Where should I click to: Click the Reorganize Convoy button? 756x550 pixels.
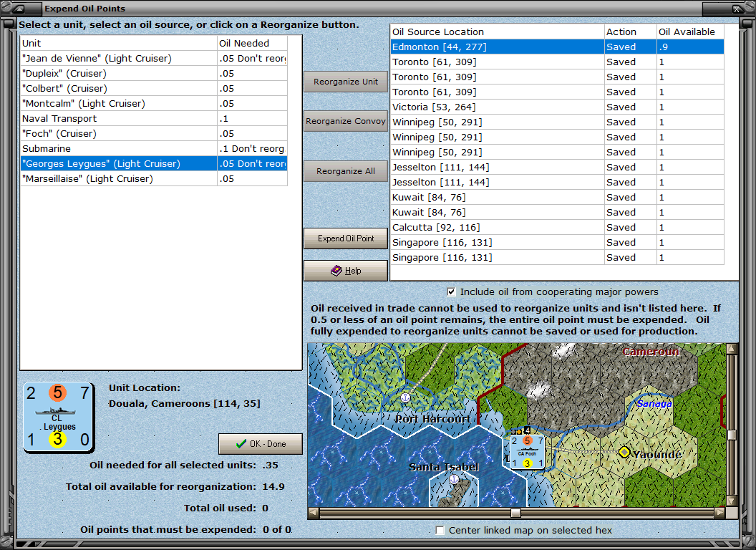point(346,121)
